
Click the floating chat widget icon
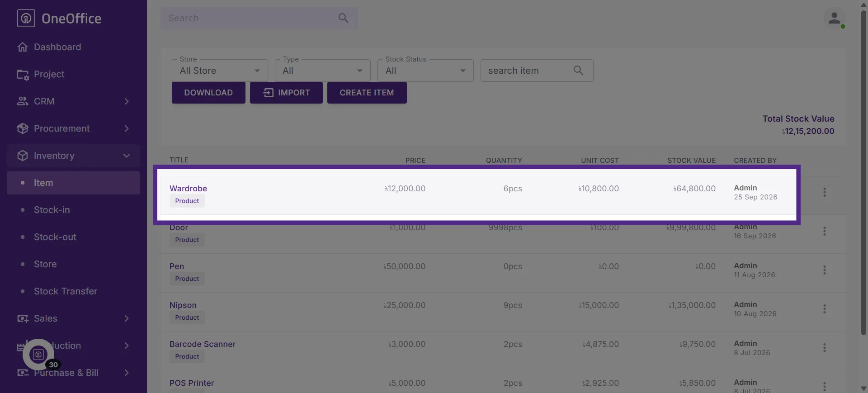tap(38, 355)
